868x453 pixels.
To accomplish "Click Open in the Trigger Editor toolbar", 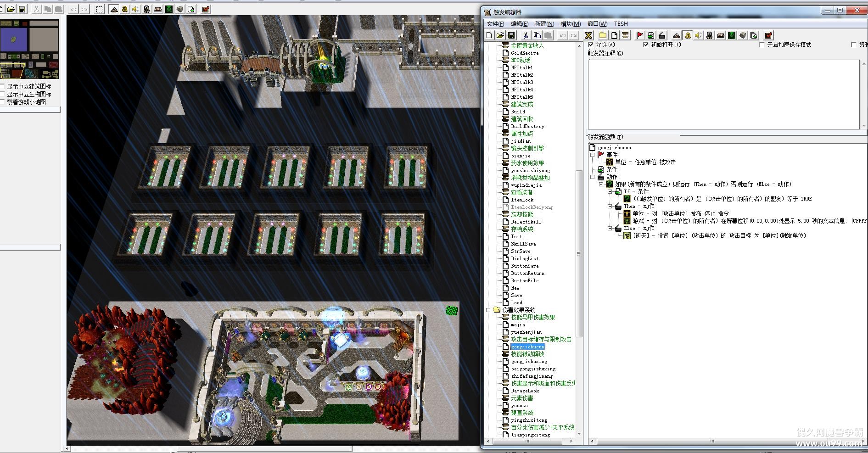I will tap(500, 35).
